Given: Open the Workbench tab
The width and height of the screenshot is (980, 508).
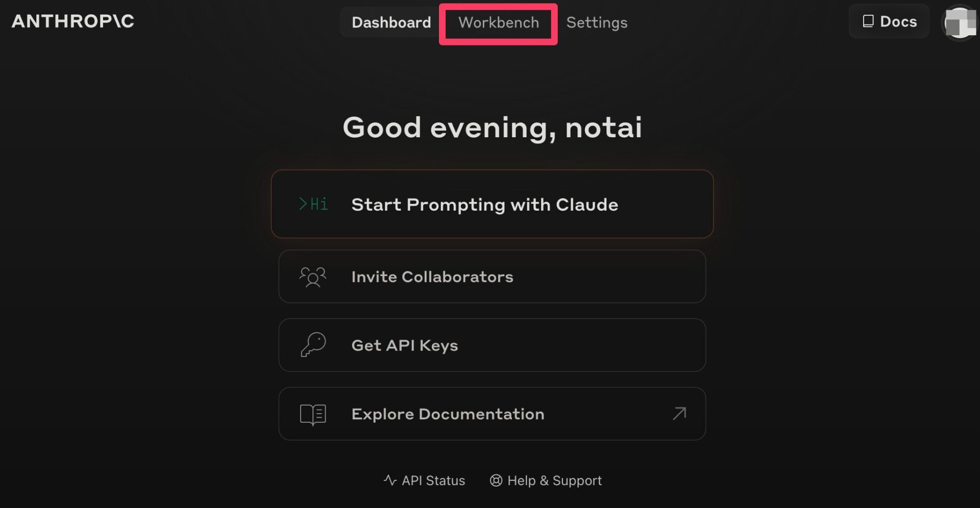Looking at the screenshot, I should [498, 22].
